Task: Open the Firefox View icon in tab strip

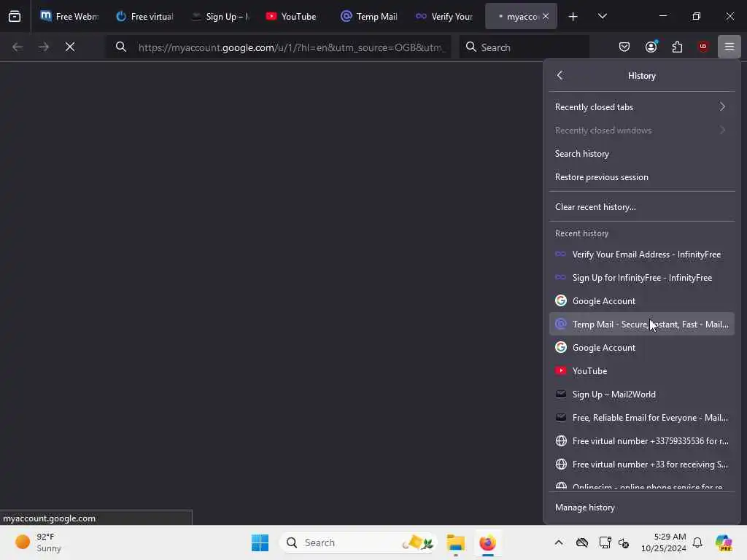Action: (x=15, y=16)
